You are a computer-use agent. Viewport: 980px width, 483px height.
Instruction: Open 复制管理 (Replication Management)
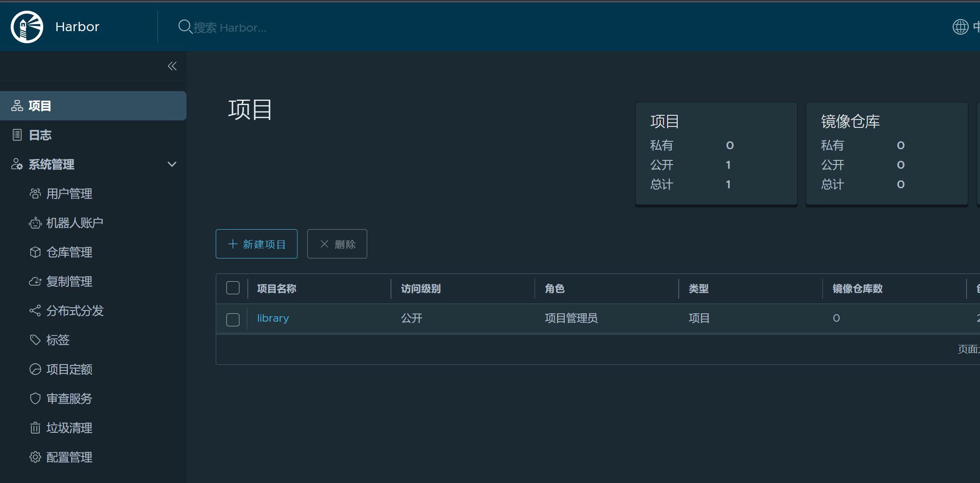point(69,281)
